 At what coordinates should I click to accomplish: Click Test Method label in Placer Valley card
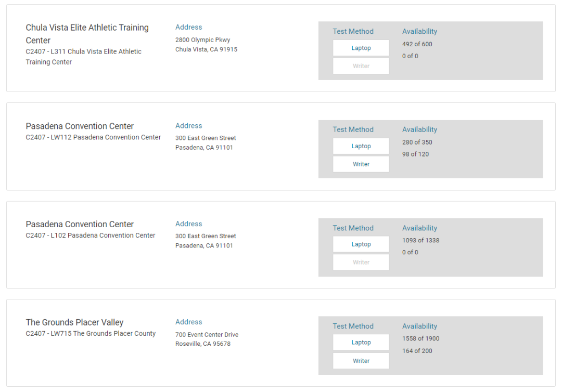pos(353,326)
